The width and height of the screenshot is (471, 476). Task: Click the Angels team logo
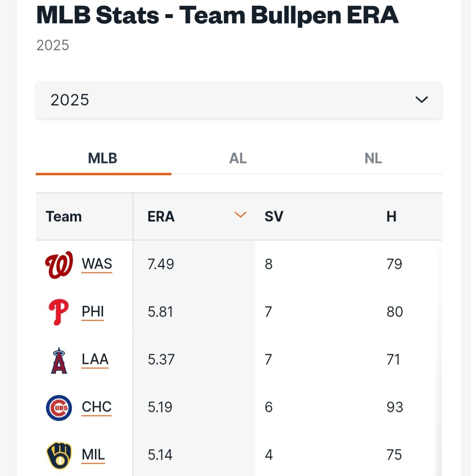pyautogui.click(x=59, y=360)
